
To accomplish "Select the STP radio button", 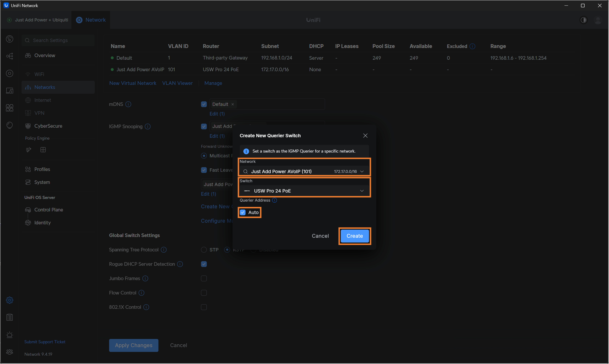I will 204,250.
